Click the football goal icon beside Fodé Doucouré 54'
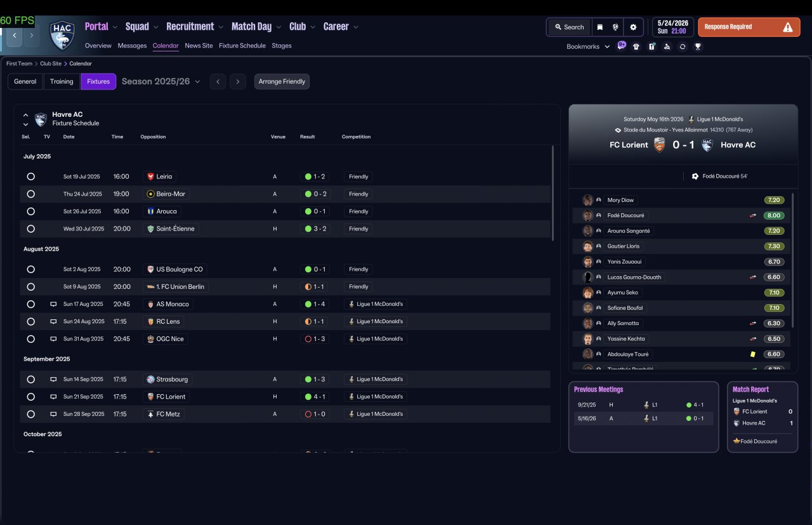Screen dimensions: 812x525 [x=695, y=176]
